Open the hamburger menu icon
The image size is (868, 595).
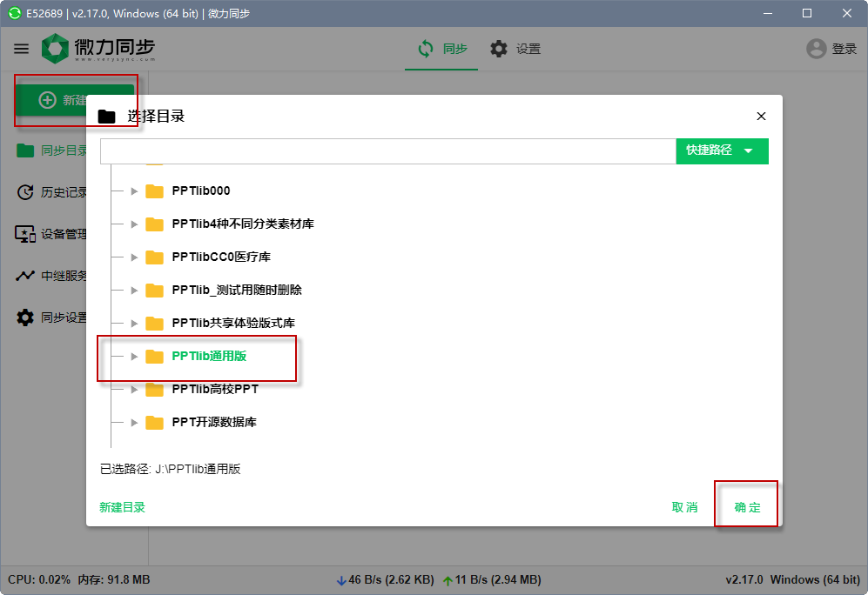tap(21, 50)
